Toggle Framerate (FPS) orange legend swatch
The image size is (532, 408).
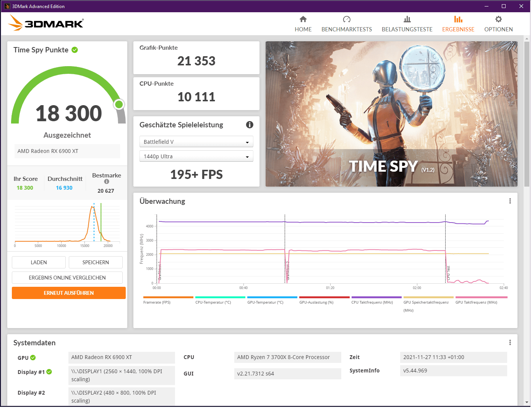tap(168, 297)
